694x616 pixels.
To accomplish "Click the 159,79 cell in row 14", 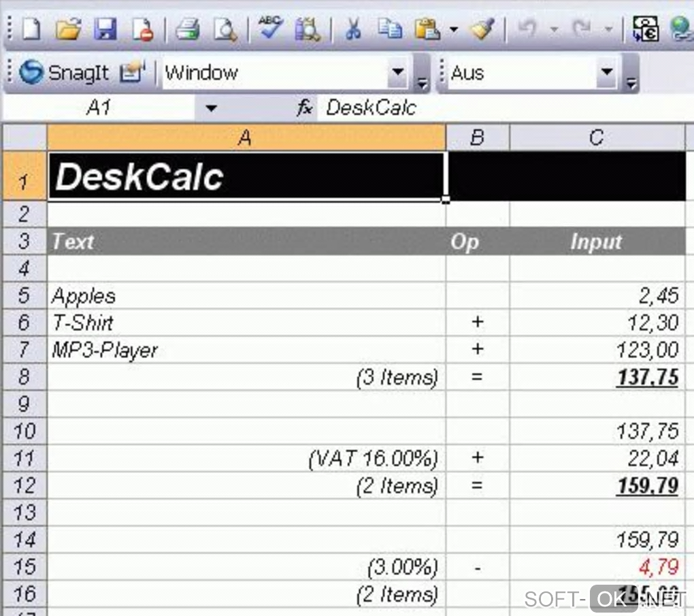I will pyautogui.click(x=597, y=540).
